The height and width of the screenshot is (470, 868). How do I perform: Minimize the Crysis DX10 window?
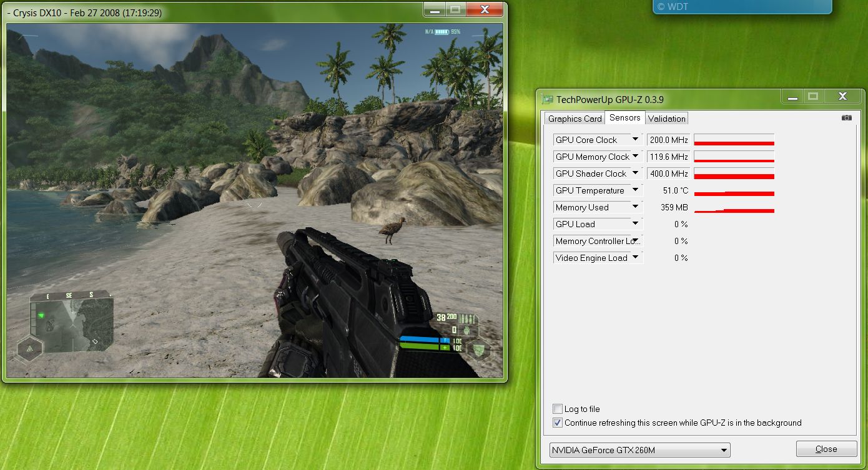[435, 9]
